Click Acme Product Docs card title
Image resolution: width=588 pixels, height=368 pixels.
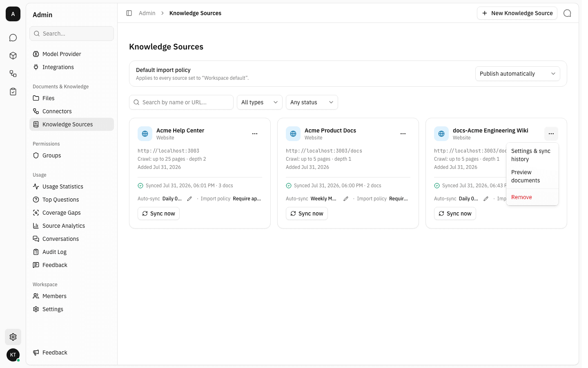[x=330, y=130]
